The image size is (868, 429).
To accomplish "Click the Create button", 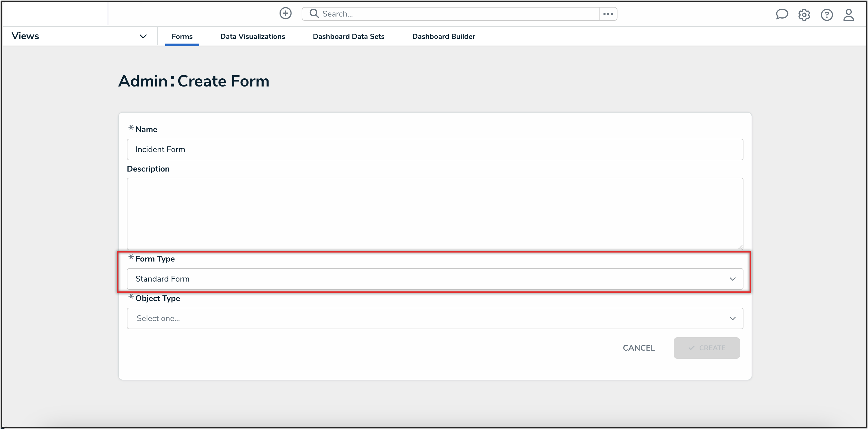I will (x=707, y=348).
